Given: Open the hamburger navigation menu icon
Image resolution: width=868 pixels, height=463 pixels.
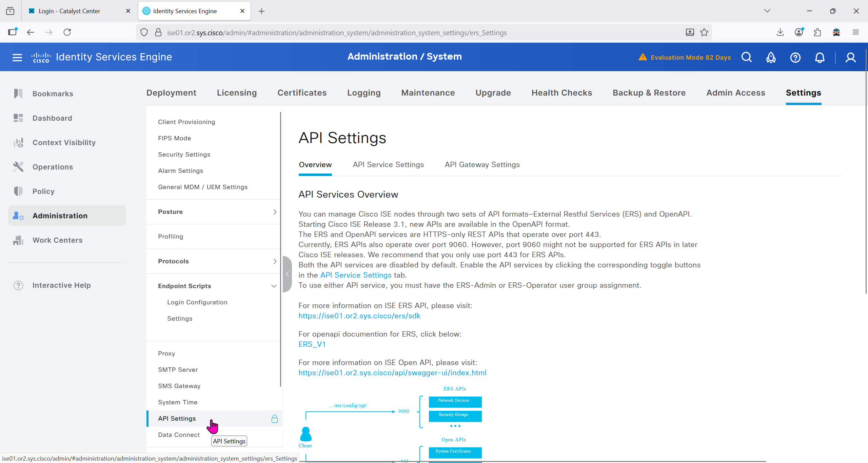Looking at the screenshot, I should point(17,57).
